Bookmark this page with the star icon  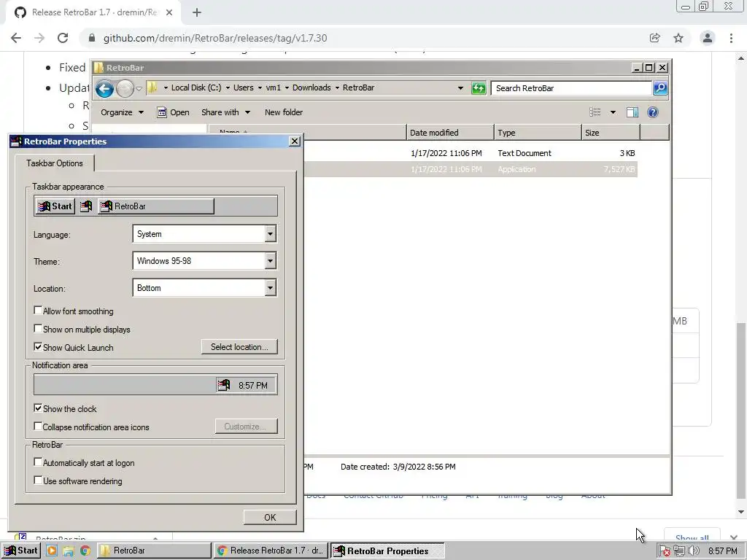point(678,38)
